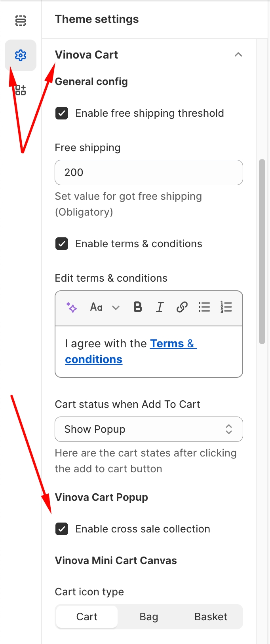Click the AI generate text sparkle icon
The width and height of the screenshot is (270, 644).
click(72, 307)
